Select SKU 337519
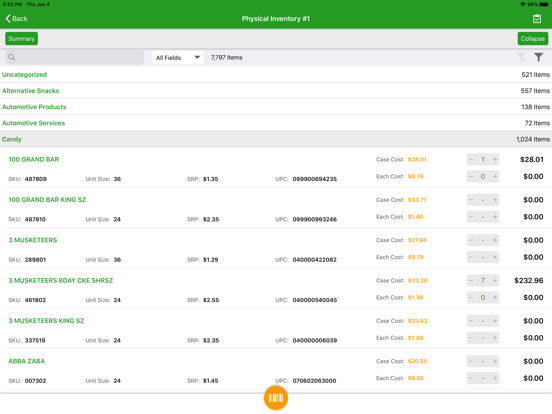The image size is (552, 414). pos(35,341)
